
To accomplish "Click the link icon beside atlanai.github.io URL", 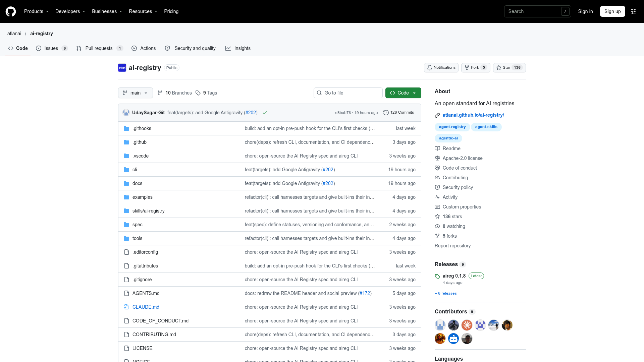I will (x=437, y=115).
